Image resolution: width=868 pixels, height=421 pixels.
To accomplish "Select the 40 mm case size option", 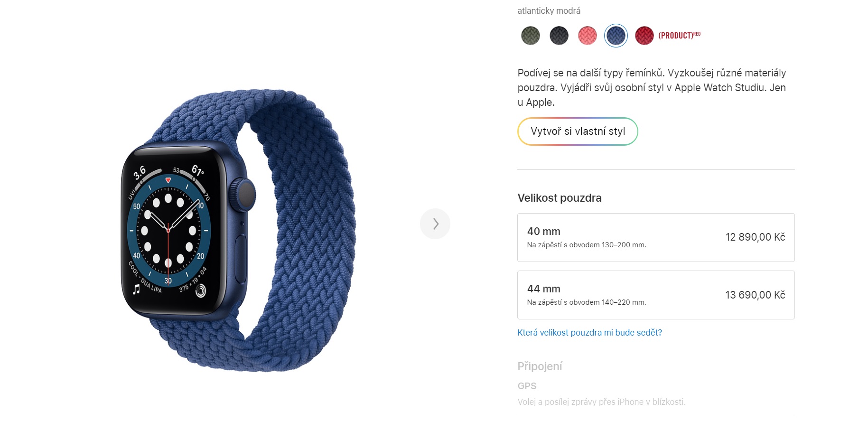I will (656, 237).
